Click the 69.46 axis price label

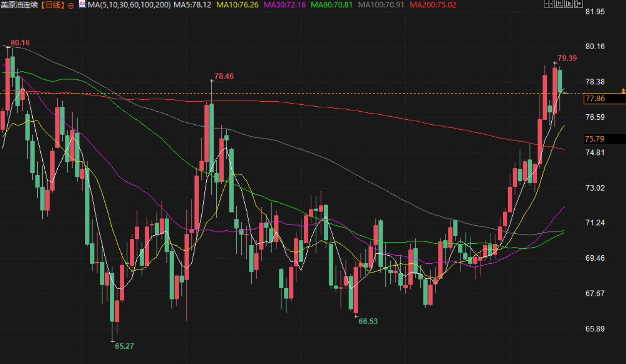(595, 258)
